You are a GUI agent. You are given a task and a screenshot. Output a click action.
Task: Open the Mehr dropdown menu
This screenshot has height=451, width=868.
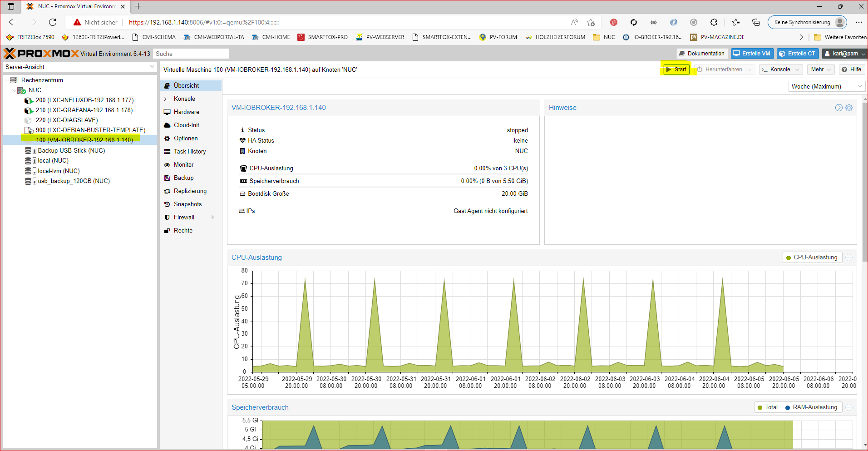(x=821, y=69)
